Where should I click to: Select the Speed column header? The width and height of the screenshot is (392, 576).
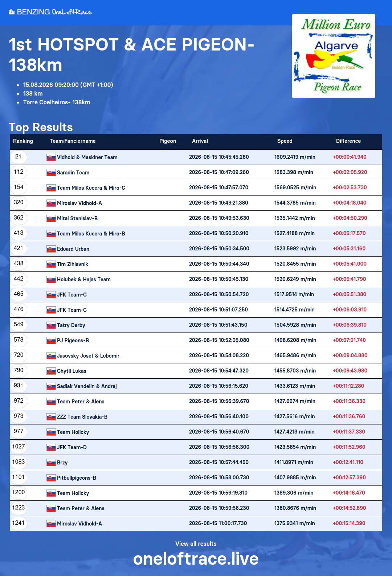(x=285, y=141)
